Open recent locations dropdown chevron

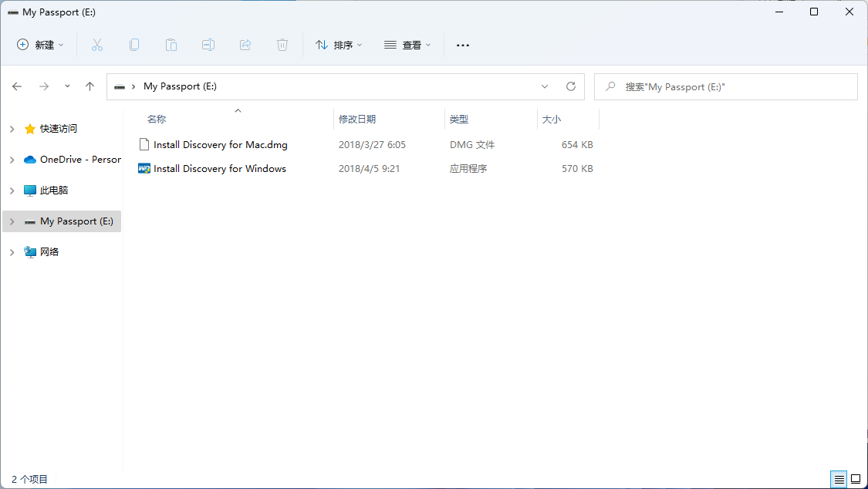(67, 86)
